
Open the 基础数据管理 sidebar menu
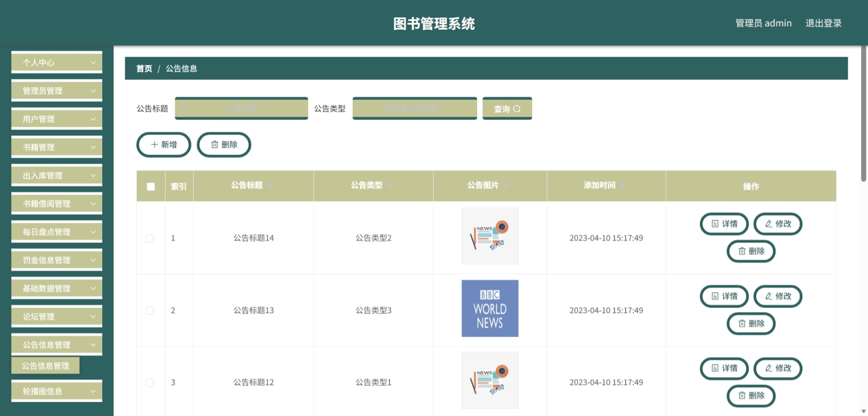tap(57, 288)
